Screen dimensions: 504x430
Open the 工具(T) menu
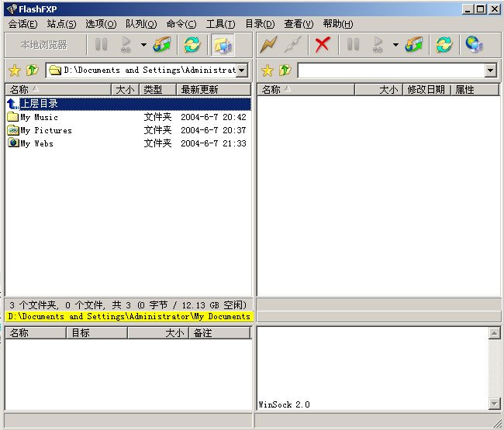[220, 24]
